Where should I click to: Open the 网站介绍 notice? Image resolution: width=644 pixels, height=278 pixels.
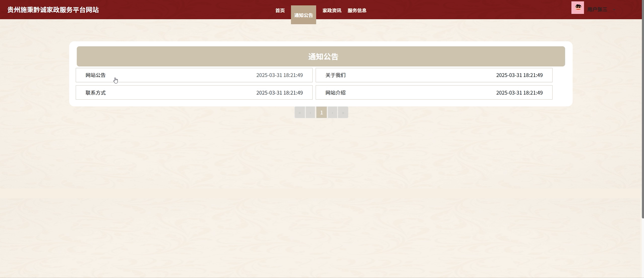pyautogui.click(x=335, y=93)
